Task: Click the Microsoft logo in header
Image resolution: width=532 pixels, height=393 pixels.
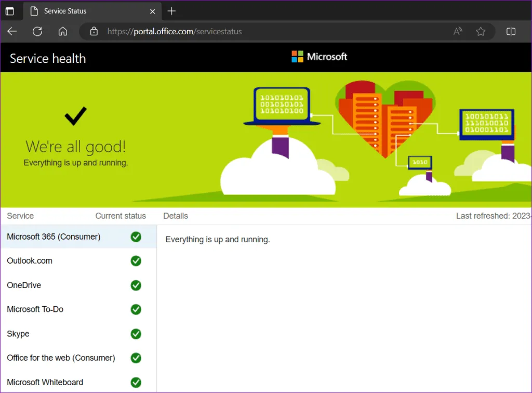Action: coord(319,57)
